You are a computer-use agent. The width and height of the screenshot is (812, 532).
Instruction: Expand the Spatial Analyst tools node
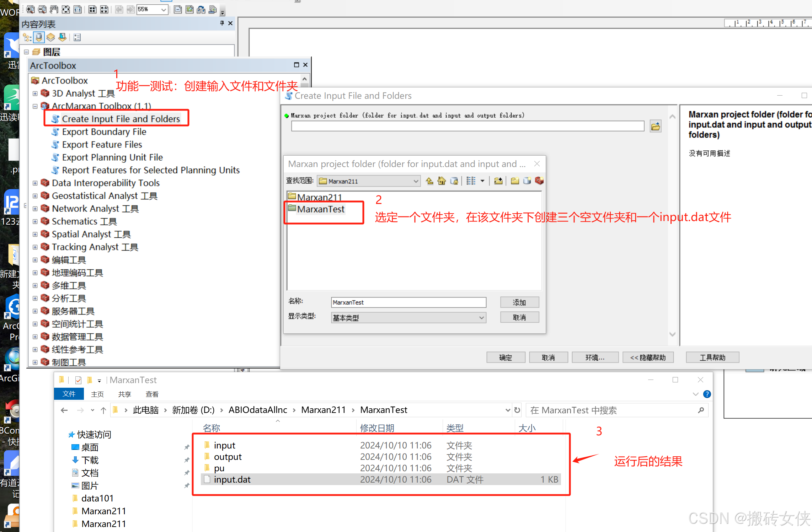(35, 234)
